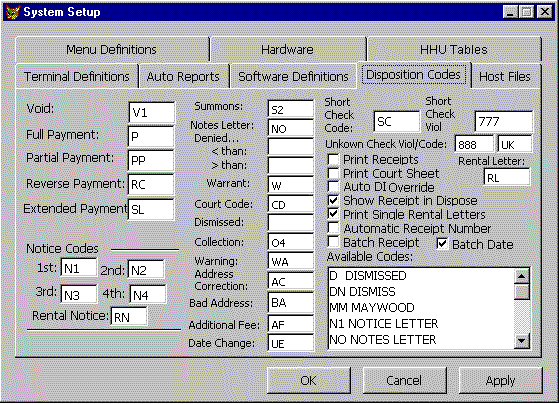Toggle the Batch Date checkbox
Image resolution: width=559 pixels, height=404 pixels.
[442, 244]
